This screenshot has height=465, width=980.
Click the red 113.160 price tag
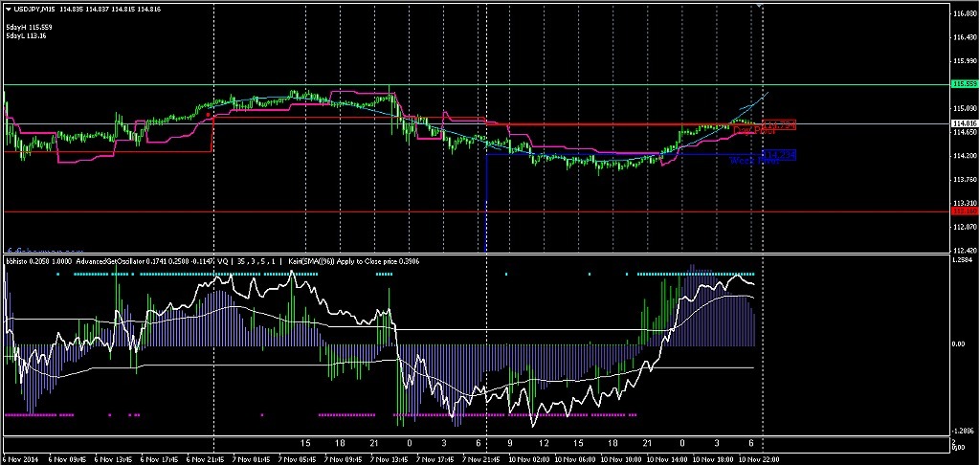[x=965, y=211]
